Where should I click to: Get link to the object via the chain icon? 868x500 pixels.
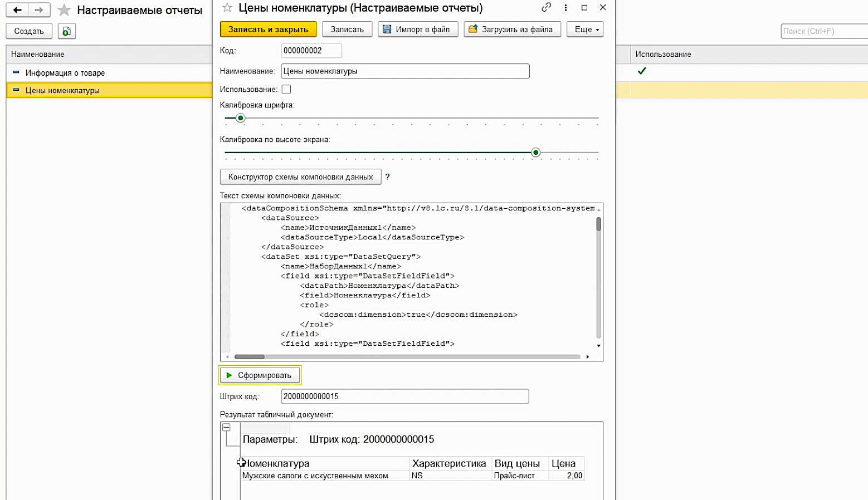[546, 8]
